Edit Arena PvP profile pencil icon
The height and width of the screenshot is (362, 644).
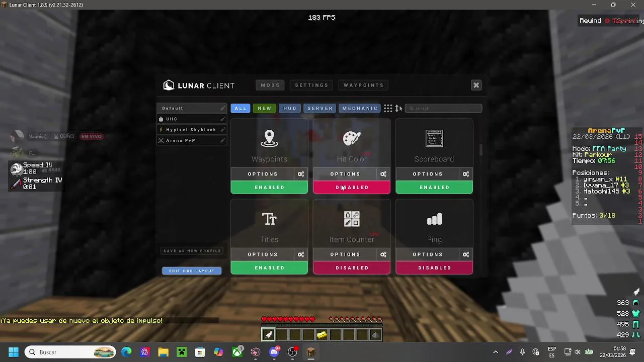[222, 141]
